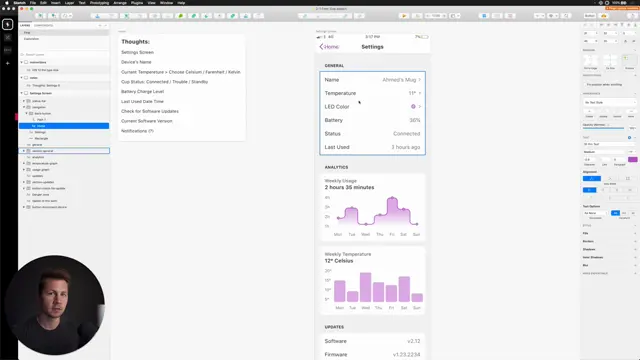Add a new Fills style
The width and height of the screenshot is (640, 360).
(635, 233)
